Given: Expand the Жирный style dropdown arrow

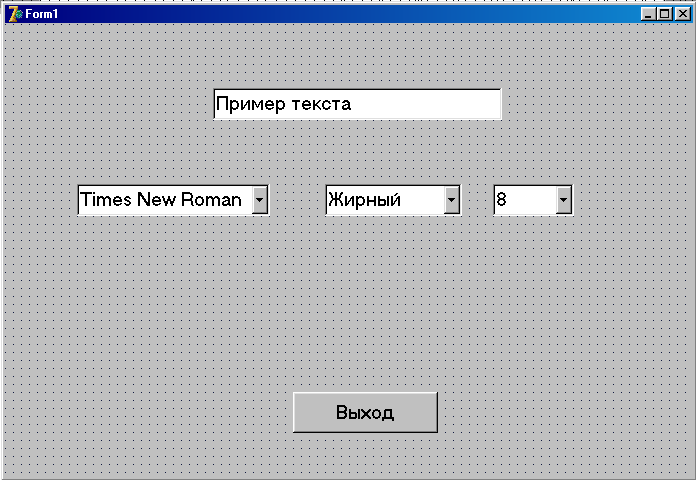Looking at the screenshot, I should (x=451, y=200).
